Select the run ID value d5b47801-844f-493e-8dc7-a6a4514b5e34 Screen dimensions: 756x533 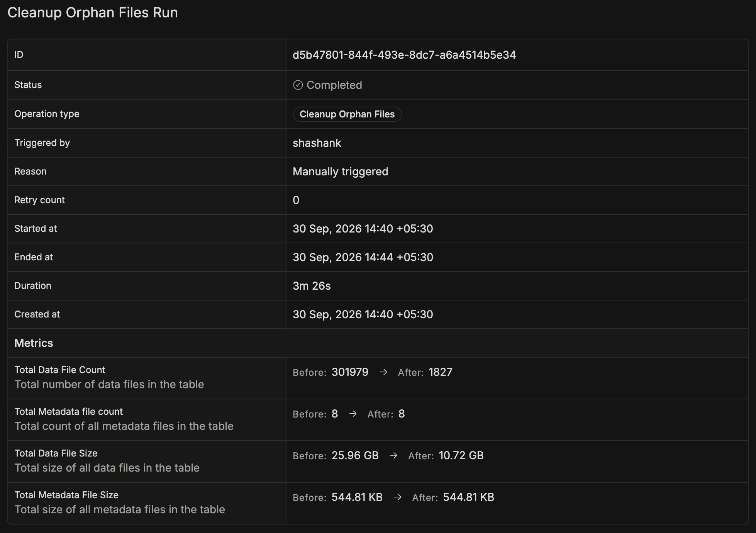point(404,55)
